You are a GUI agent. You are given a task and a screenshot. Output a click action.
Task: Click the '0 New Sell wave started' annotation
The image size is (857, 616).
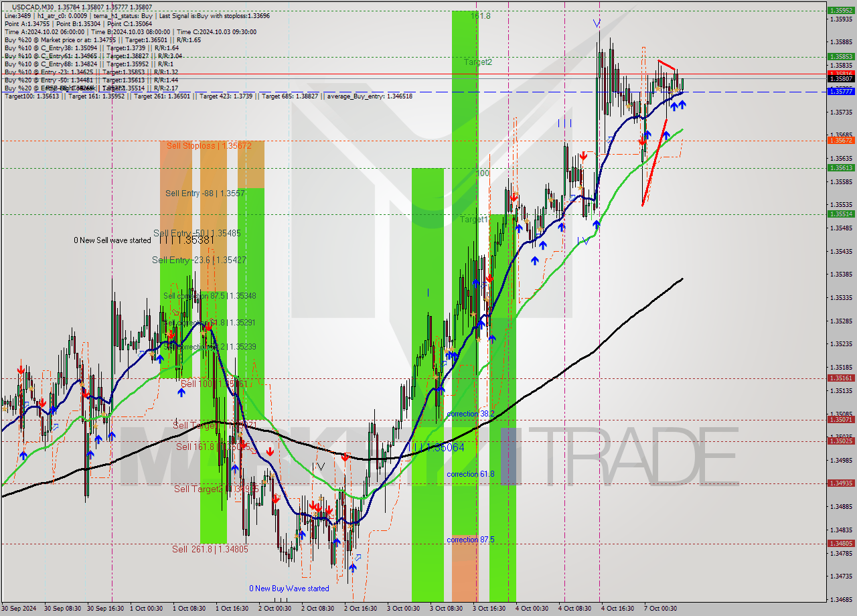(x=112, y=240)
